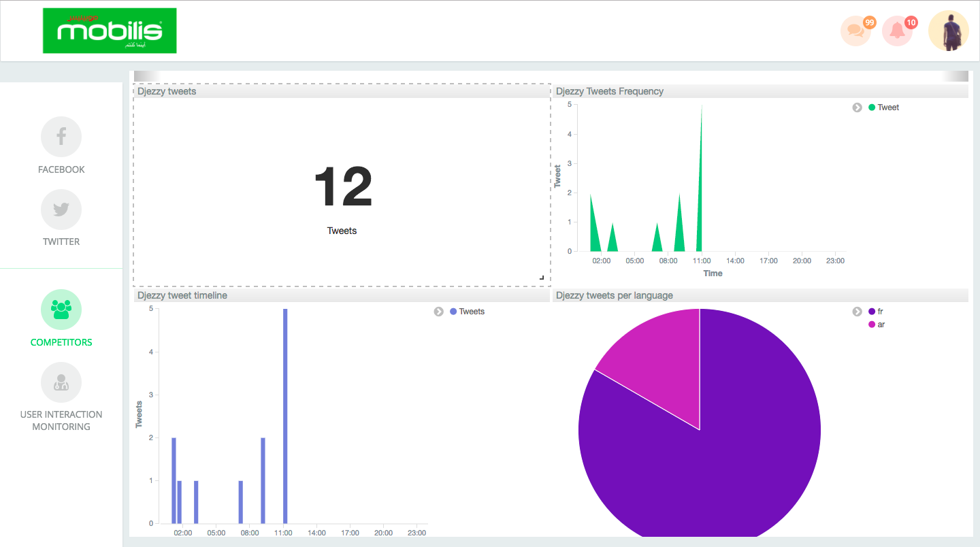This screenshot has height=547, width=980.
Task: Click the FACEBOOK sidebar label
Action: tap(61, 169)
